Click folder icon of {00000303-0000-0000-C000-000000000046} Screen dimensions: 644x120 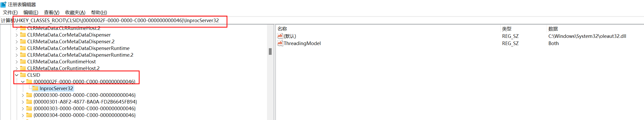(29, 108)
